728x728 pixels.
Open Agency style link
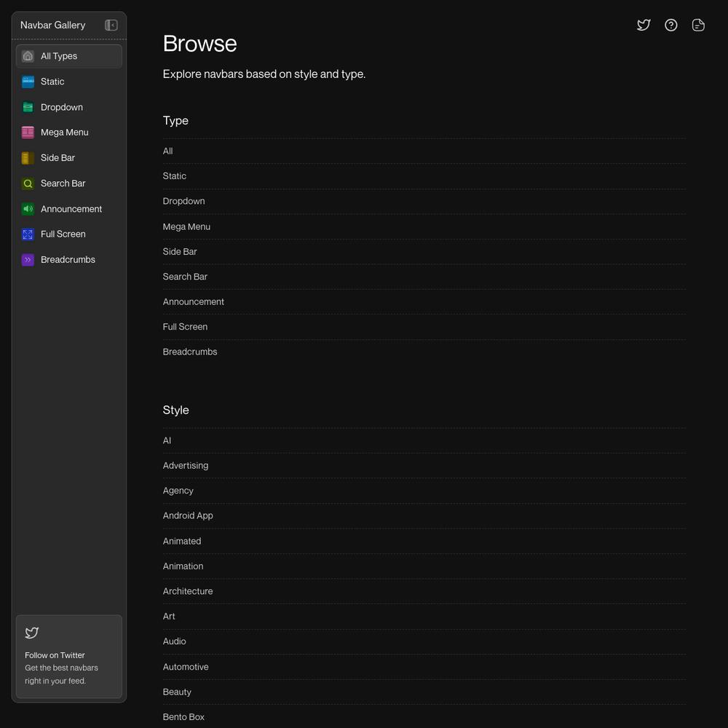click(178, 491)
